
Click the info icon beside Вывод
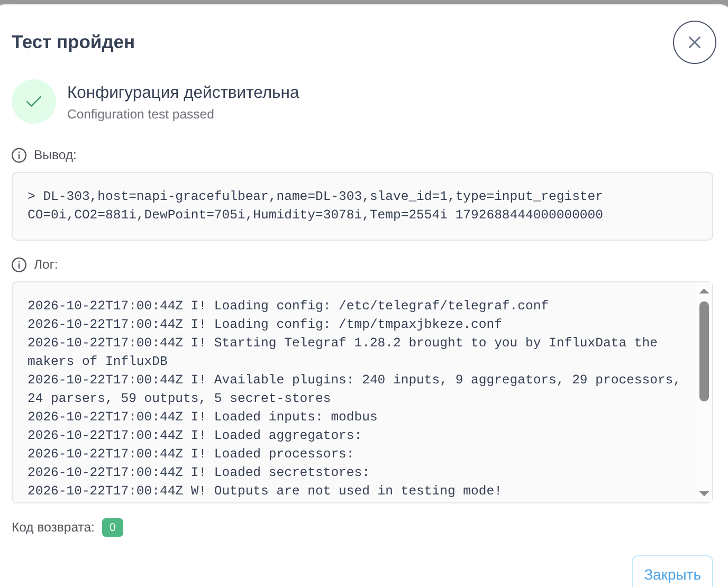(19, 155)
